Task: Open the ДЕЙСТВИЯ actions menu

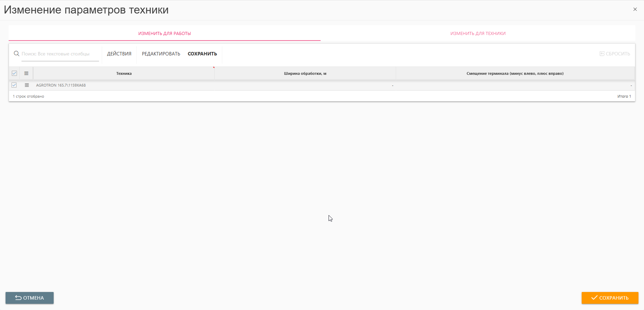Action: (x=119, y=54)
